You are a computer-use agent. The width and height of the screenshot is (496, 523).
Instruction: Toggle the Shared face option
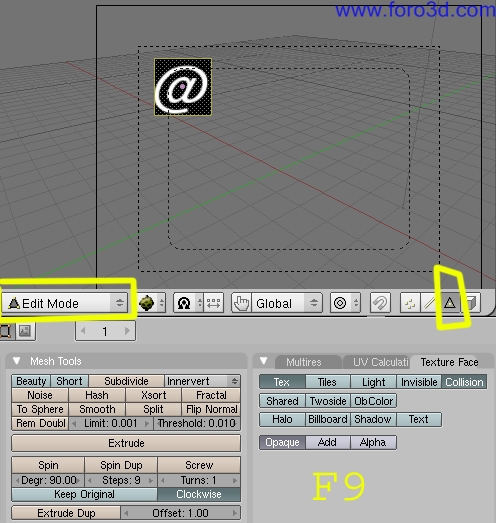(x=282, y=401)
